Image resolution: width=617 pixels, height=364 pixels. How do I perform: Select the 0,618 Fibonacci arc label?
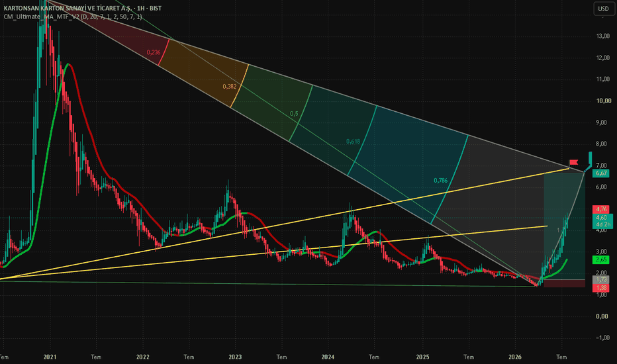point(353,141)
